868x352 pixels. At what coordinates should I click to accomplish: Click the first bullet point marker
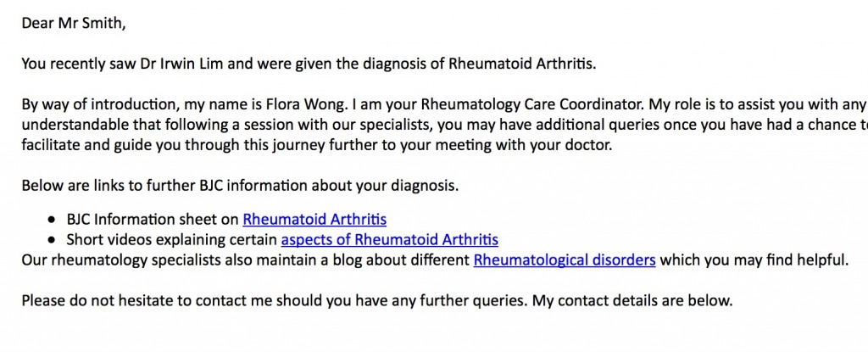click(x=52, y=220)
